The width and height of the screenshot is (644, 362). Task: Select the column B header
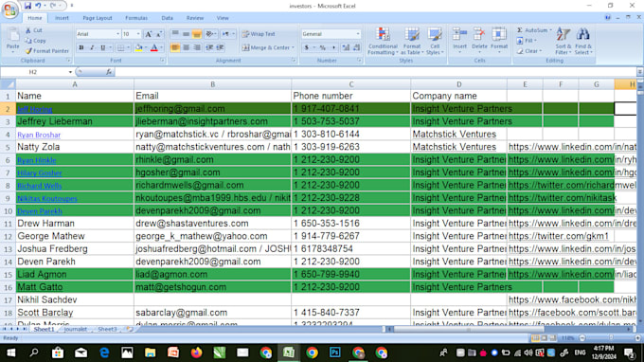coord(212,84)
